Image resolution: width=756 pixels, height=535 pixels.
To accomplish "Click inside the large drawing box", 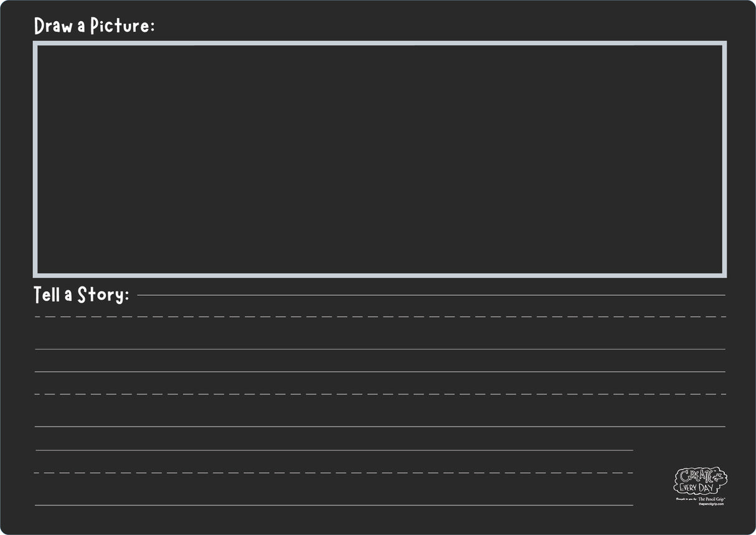I will click(380, 159).
